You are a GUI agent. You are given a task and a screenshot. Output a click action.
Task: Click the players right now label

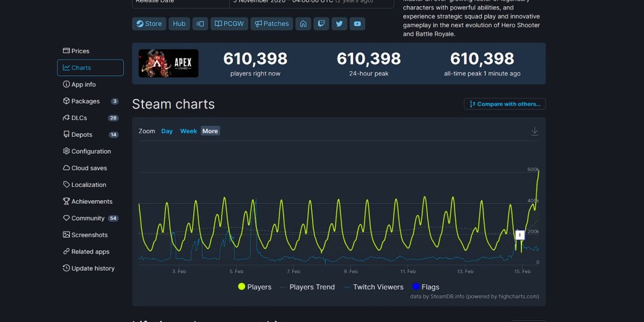tap(256, 74)
